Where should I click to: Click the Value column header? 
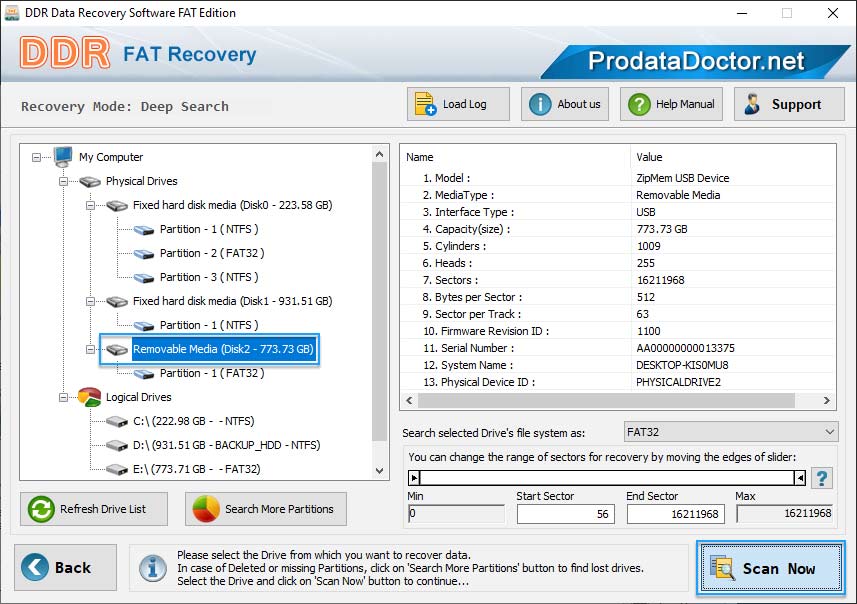point(649,157)
